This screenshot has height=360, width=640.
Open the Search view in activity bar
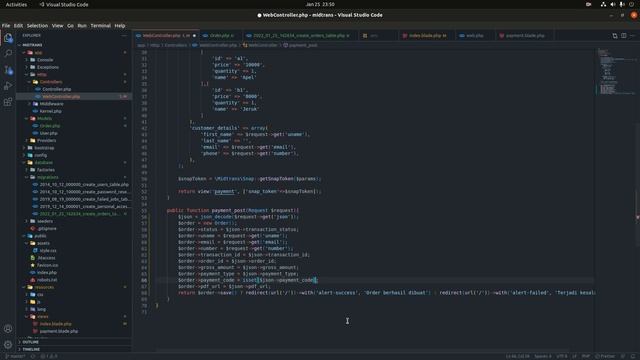click(8, 53)
